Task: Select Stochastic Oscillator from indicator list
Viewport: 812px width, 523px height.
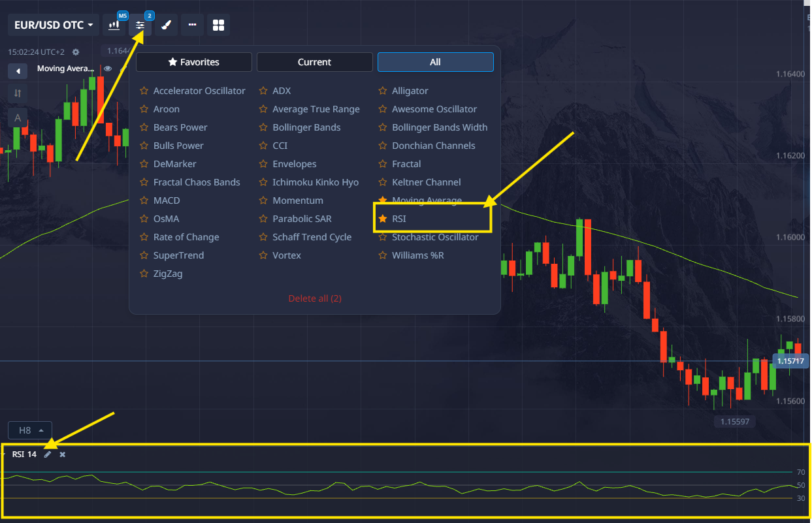Action: 435,237
